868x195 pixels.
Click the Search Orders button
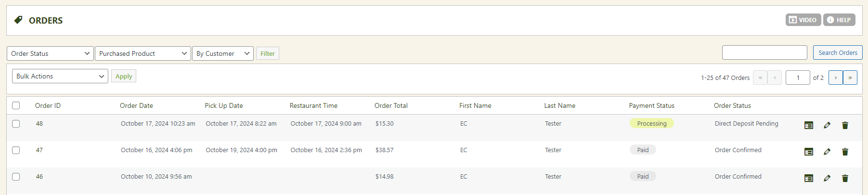(x=838, y=52)
